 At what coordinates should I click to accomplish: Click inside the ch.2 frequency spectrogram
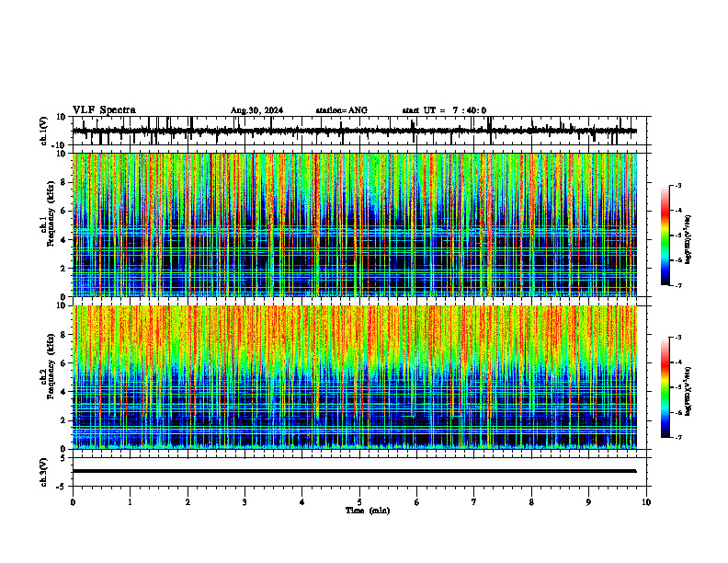tap(355, 377)
